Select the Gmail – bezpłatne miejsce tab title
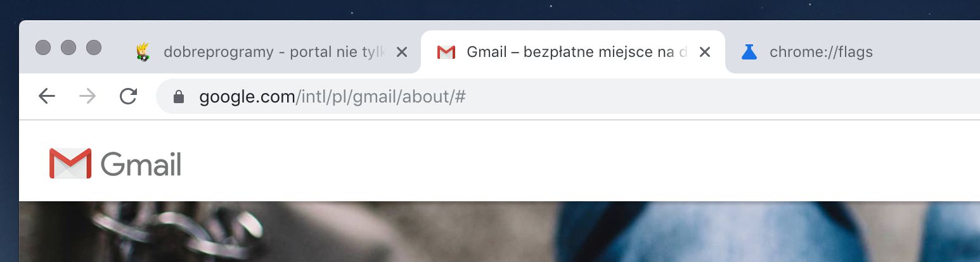 577,52
